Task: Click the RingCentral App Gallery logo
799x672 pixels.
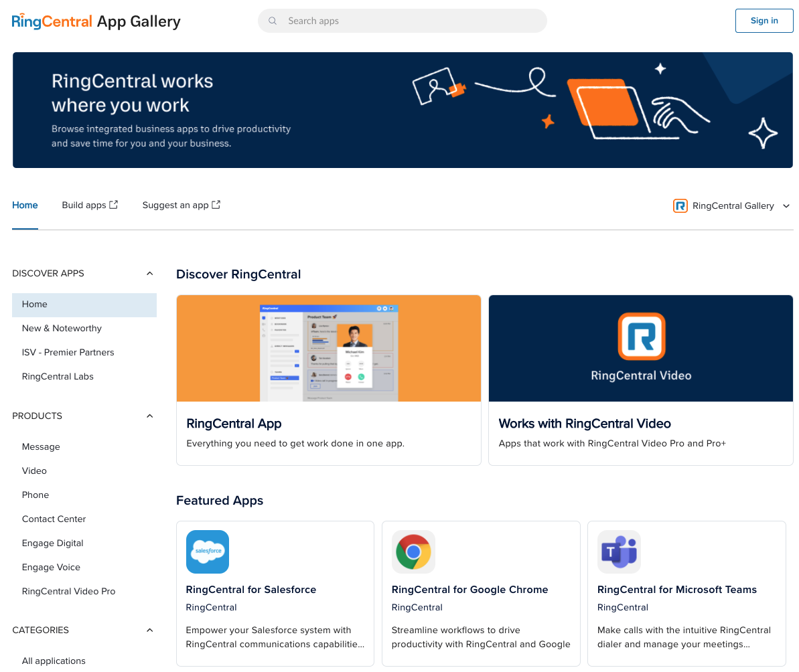Action: point(96,21)
